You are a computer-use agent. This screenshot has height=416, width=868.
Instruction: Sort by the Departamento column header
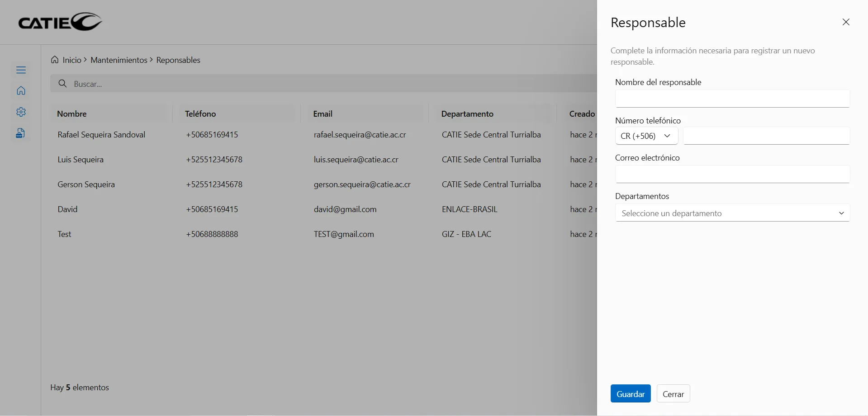point(467,114)
